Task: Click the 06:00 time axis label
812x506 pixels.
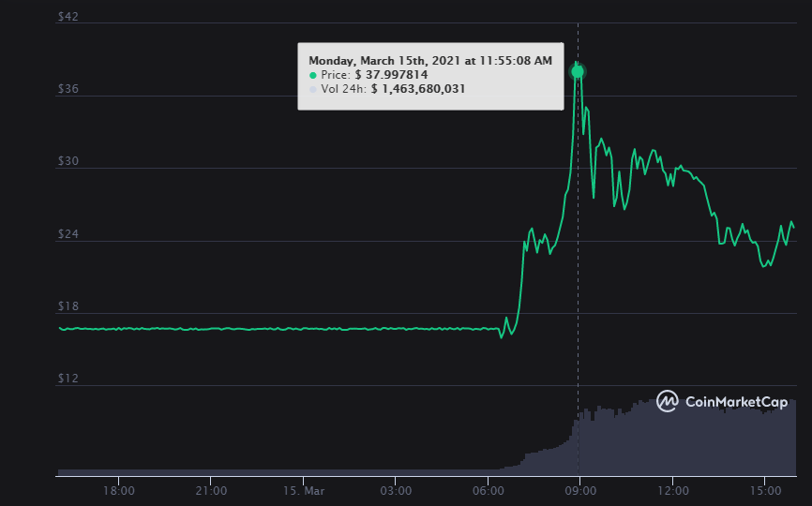Action: [x=488, y=490]
